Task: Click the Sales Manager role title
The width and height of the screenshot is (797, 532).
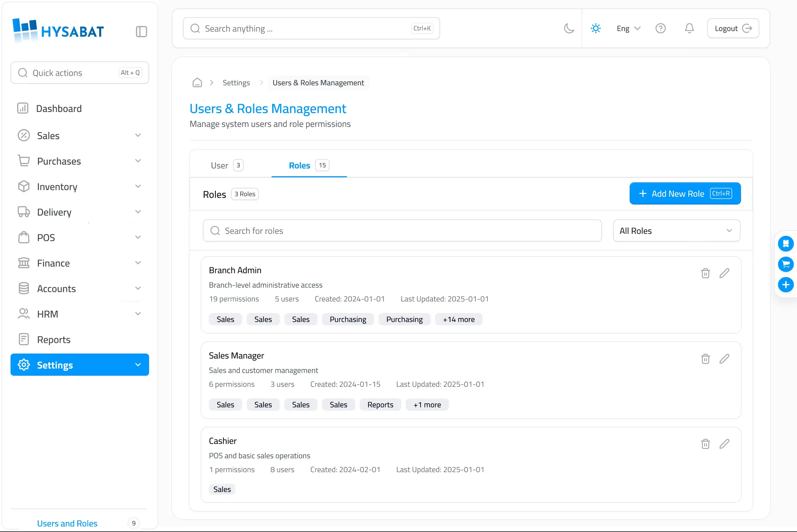Action: 236,355
